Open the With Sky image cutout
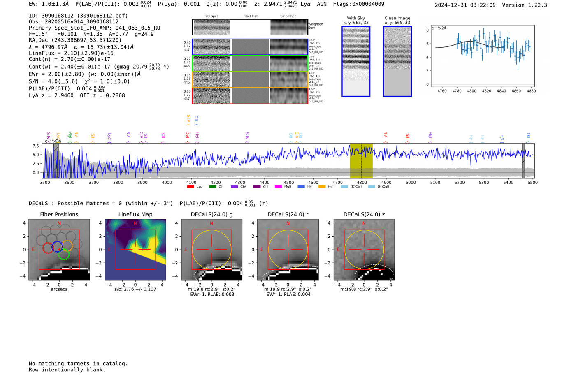Image resolution: width=576 pixels, height=392 pixels. coord(356,61)
